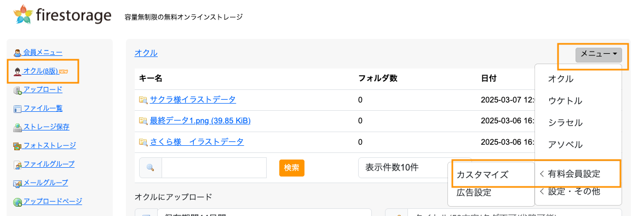Click the フォトストレージ picture icon
This screenshot has height=216, width=644.
pyautogui.click(x=18, y=146)
